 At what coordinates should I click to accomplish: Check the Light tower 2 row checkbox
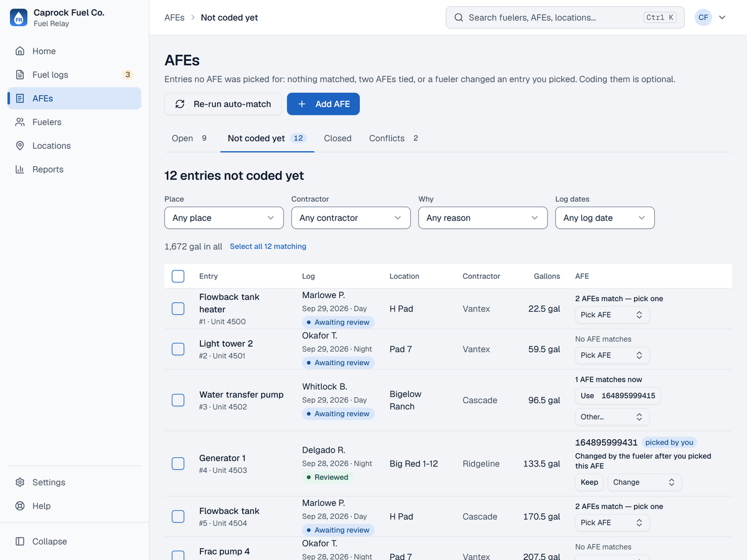(x=178, y=349)
